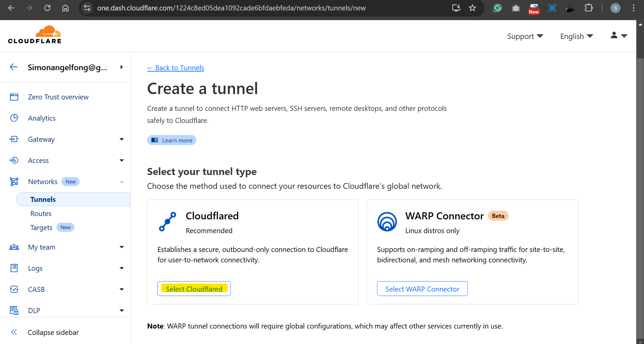Click the CASB sidebar icon
This screenshot has height=344, width=644.
pyautogui.click(x=14, y=289)
